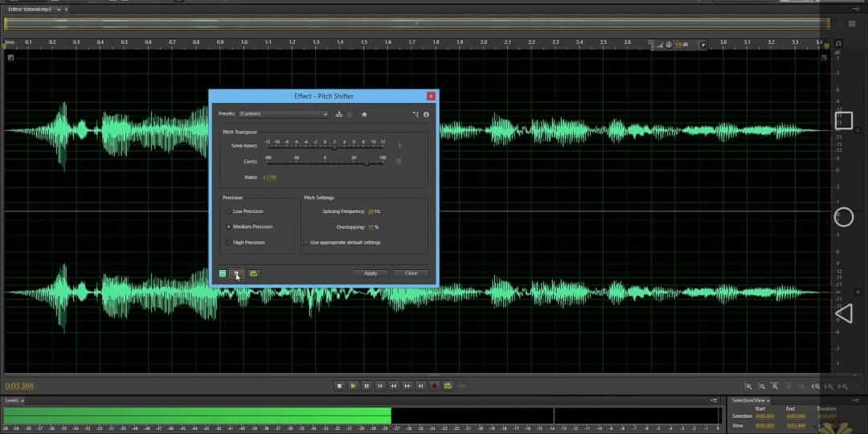Image resolution: width=868 pixels, height=434 pixels.
Task: Save settings as a preset icon
Action: click(x=339, y=114)
